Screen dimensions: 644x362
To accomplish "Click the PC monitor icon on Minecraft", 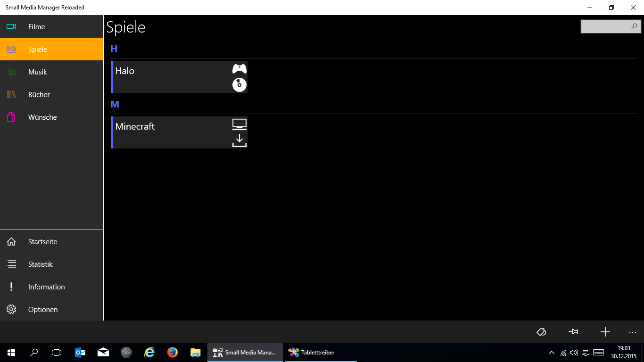I will 239,124.
